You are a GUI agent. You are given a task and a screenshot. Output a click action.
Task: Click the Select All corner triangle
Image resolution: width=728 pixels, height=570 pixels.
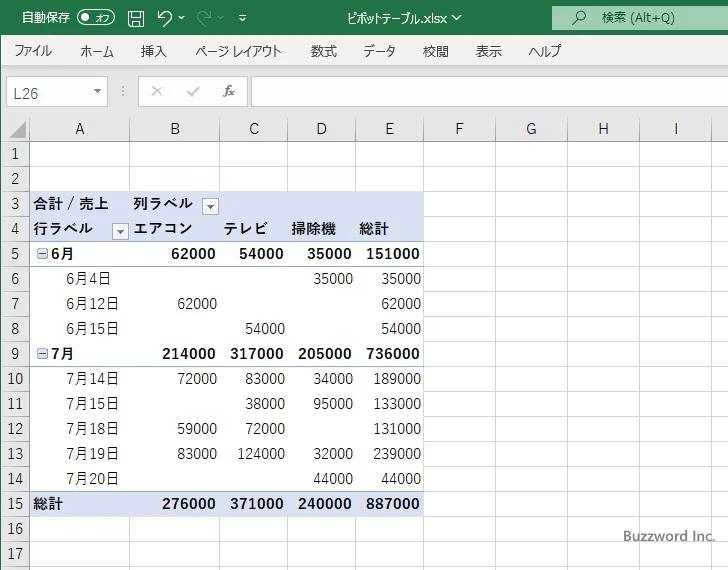click(17, 129)
